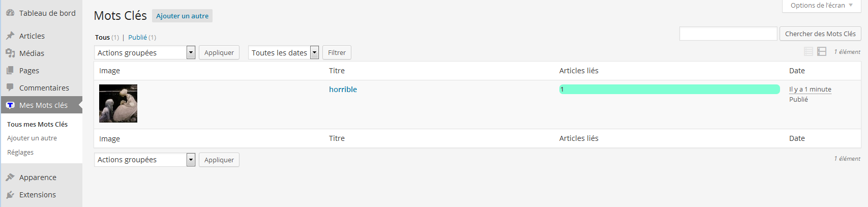Switch to excerpt view mode icon
868x207 pixels.
(x=822, y=51)
